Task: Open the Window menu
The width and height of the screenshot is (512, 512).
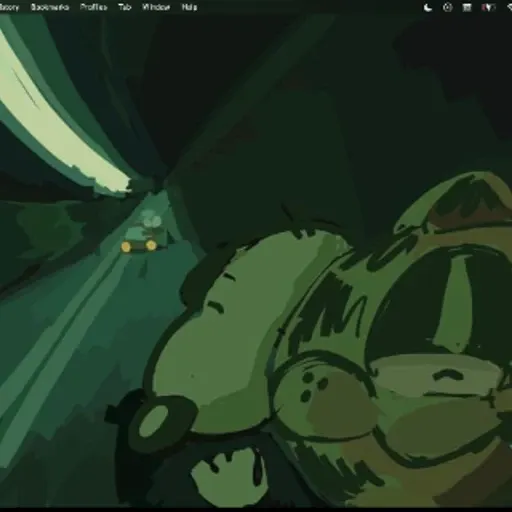Action: click(x=156, y=7)
